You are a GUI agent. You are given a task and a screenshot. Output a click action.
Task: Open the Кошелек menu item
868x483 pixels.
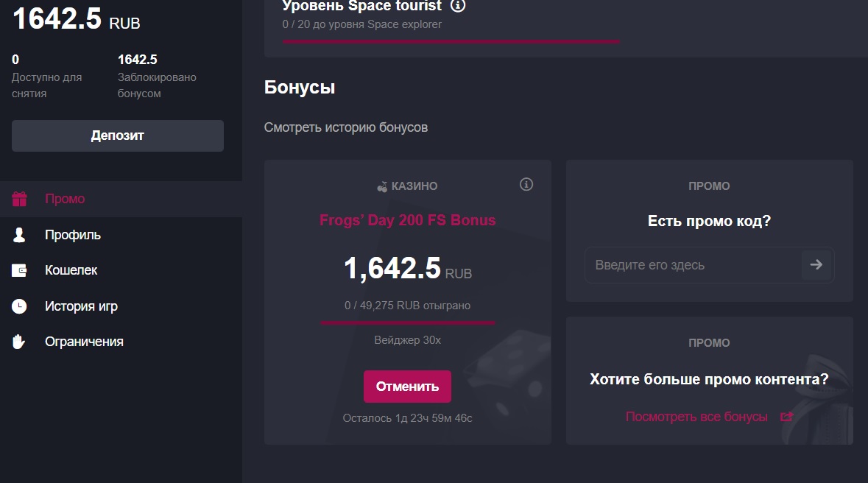click(121, 270)
